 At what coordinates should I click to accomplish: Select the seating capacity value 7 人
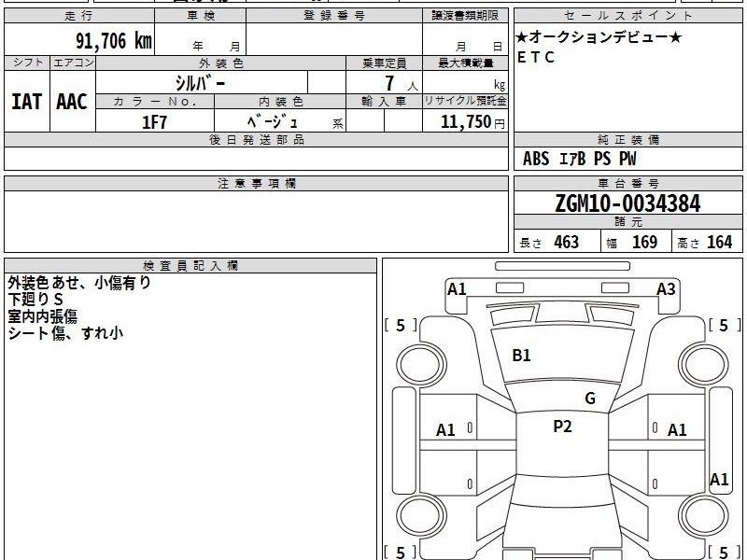401,83
